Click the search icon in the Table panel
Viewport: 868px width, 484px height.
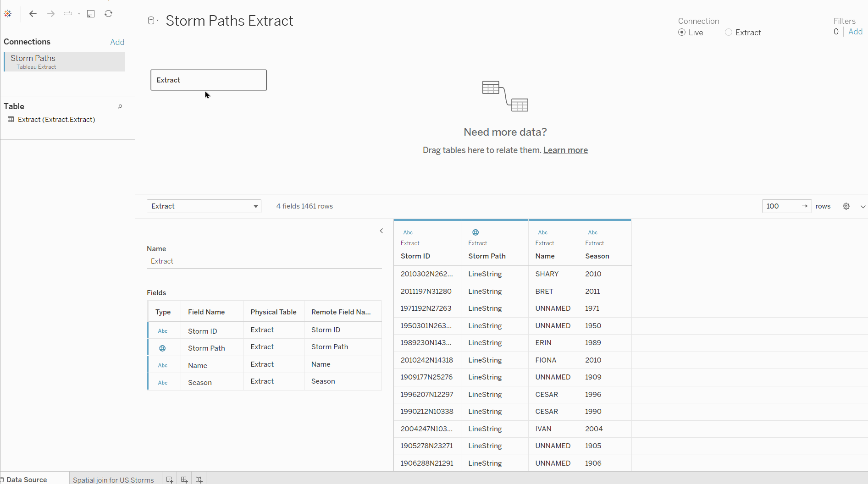(x=120, y=106)
